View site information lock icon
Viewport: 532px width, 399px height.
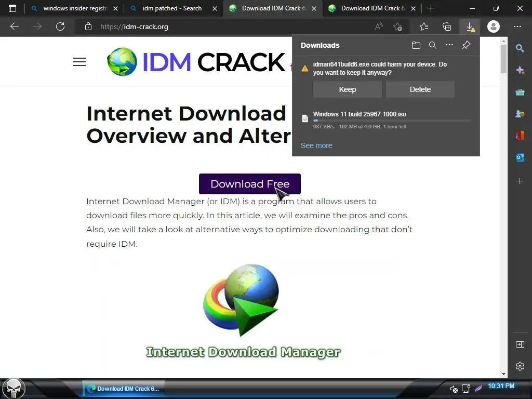point(88,26)
